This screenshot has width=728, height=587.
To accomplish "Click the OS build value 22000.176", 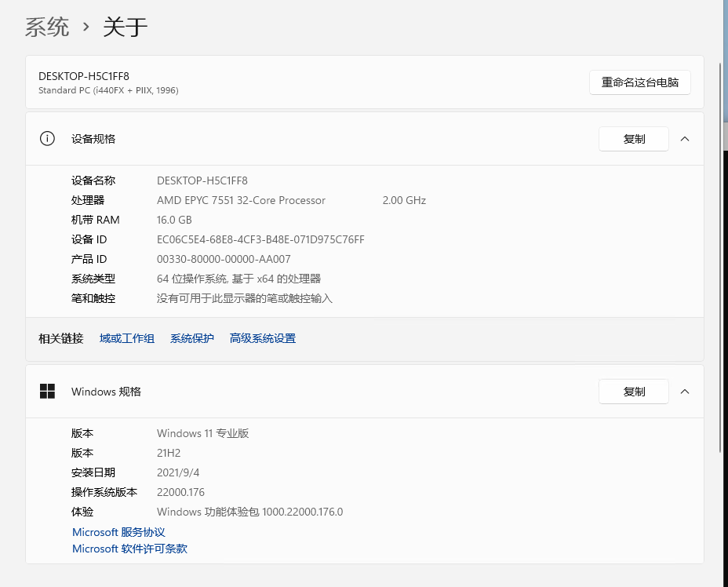I will (180, 492).
